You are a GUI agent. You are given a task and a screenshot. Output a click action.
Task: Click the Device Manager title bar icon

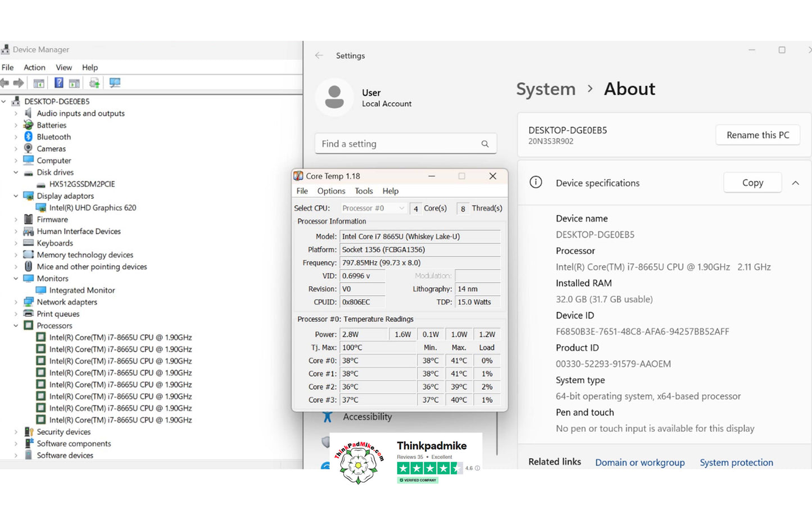[x=6, y=49]
